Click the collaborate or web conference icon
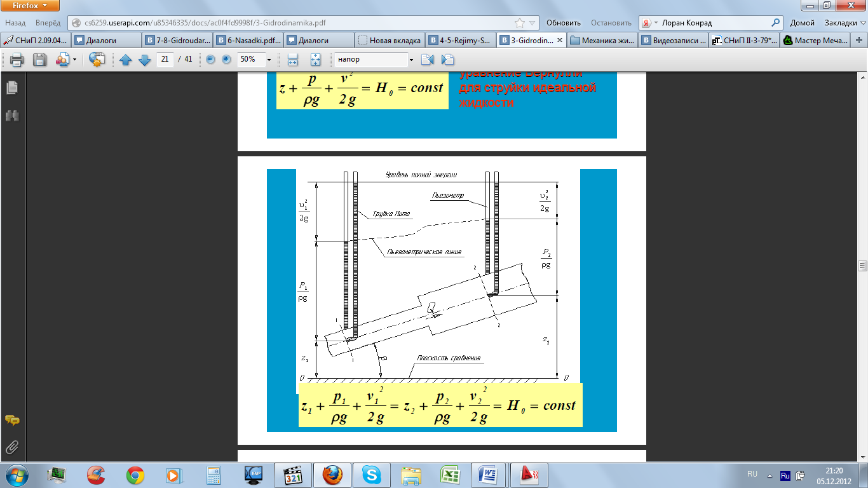This screenshot has width=868, height=488. point(96,60)
